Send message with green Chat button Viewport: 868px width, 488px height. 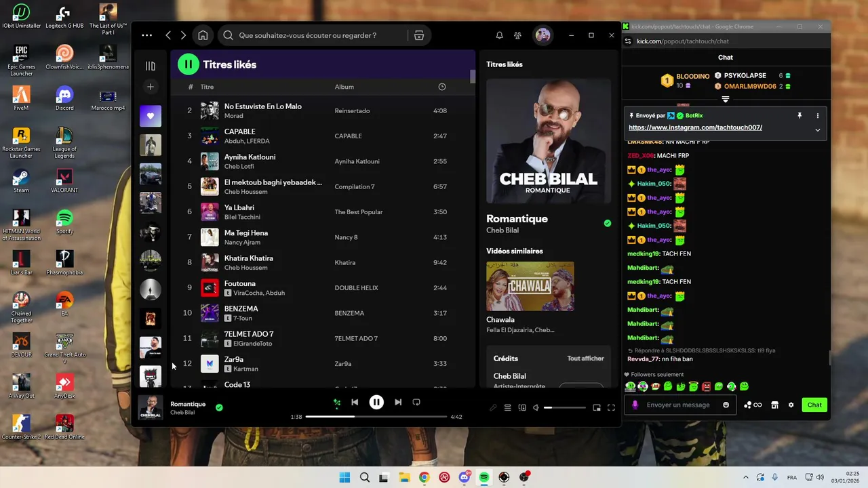click(x=814, y=405)
